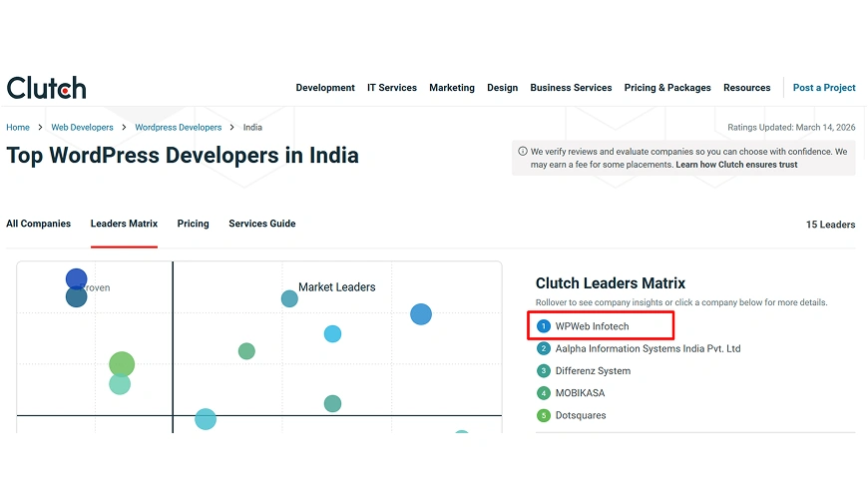Click the Post a Project link
This screenshot has width=868, height=504.
(x=824, y=88)
